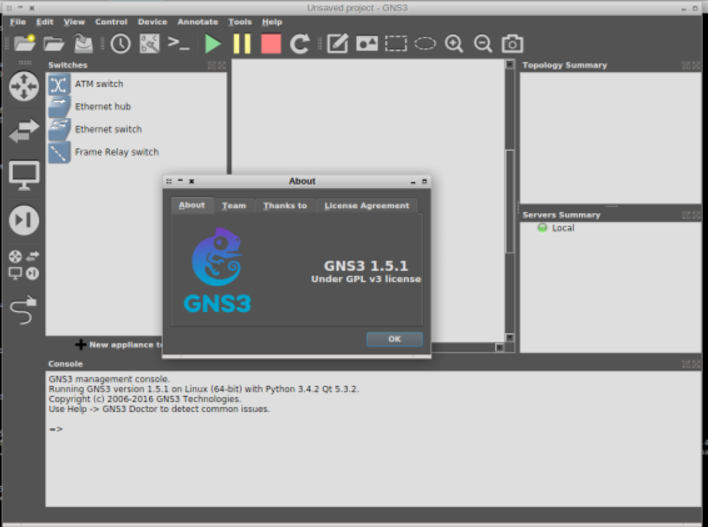The height and width of the screenshot is (527, 708).
Task: Select the Draw ellipse tool
Action: [x=425, y=43]
